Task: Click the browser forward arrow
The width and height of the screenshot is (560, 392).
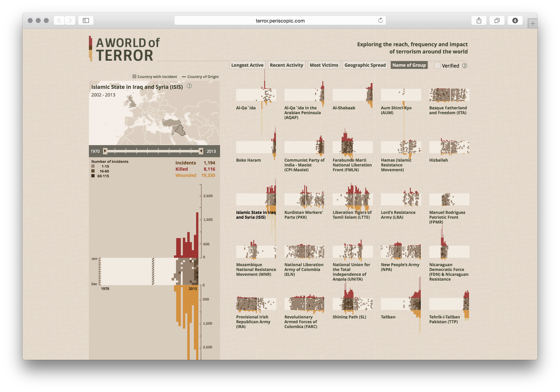Action: click(70, 21)
